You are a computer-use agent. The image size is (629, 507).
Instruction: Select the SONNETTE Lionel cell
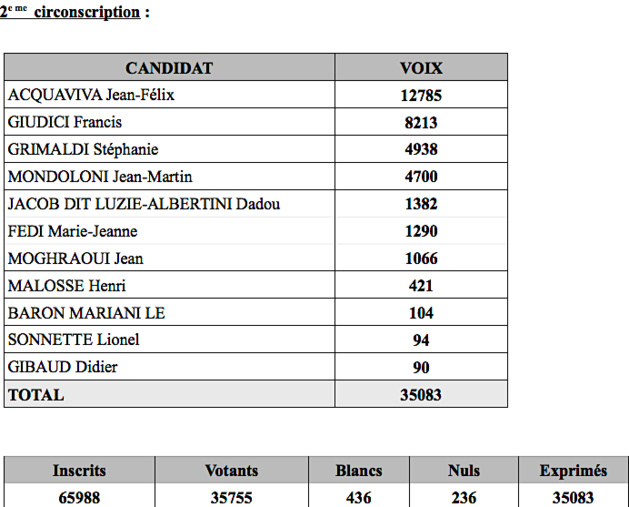73,340
